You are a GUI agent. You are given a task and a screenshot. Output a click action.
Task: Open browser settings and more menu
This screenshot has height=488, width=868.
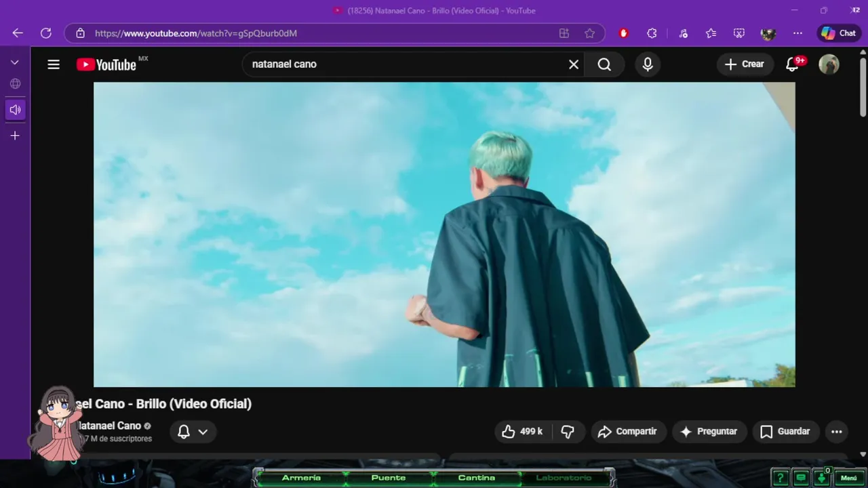tap(797, 33)
